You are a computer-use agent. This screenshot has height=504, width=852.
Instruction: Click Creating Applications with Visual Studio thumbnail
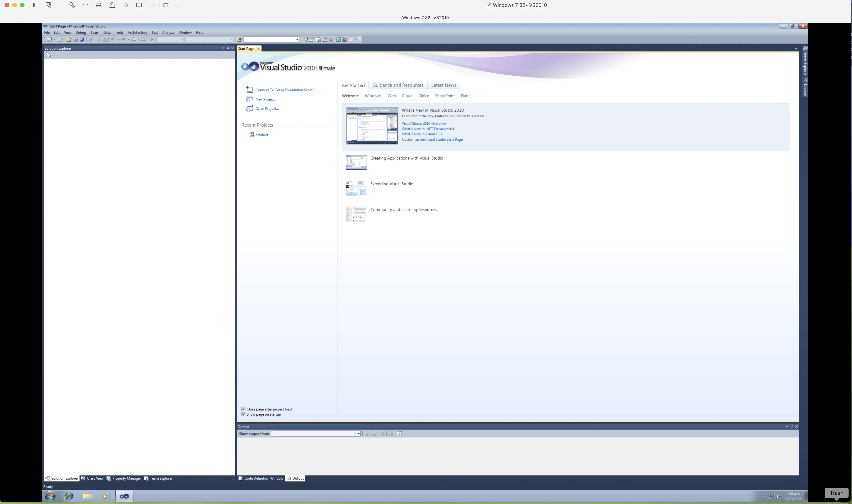(x=356, y=162)
